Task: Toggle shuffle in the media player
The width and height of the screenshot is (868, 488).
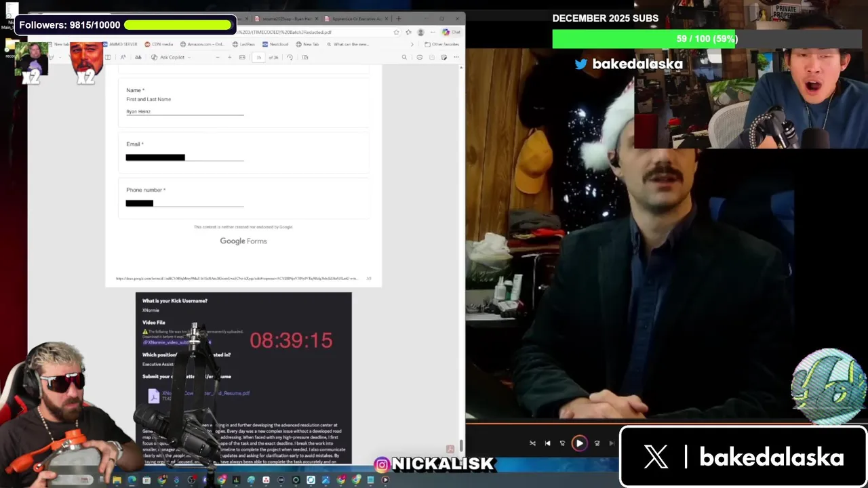Action: pyautogui.click(x=532, y=443)
